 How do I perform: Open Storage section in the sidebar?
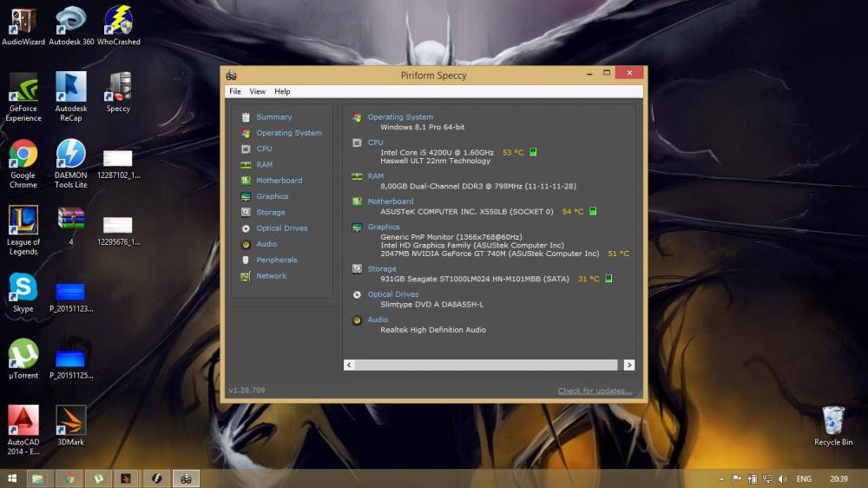[x=270, y=212]
